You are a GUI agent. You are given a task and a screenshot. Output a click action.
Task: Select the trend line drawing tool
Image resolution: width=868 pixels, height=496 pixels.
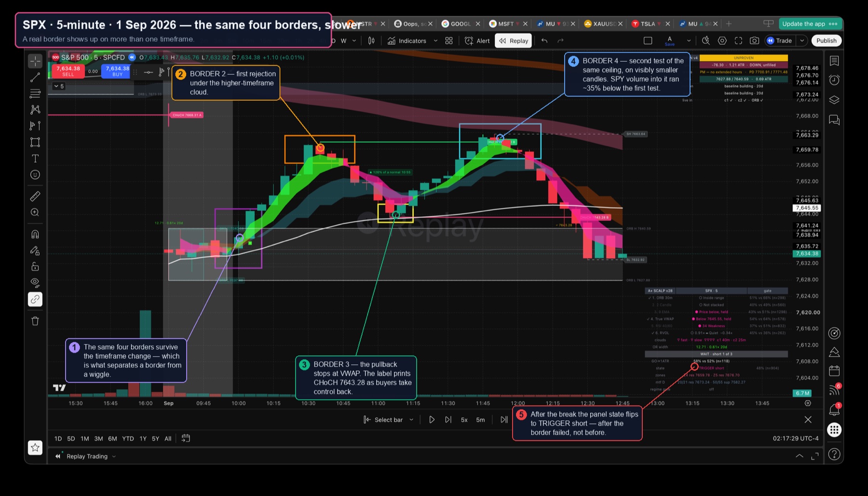(35, 77)
